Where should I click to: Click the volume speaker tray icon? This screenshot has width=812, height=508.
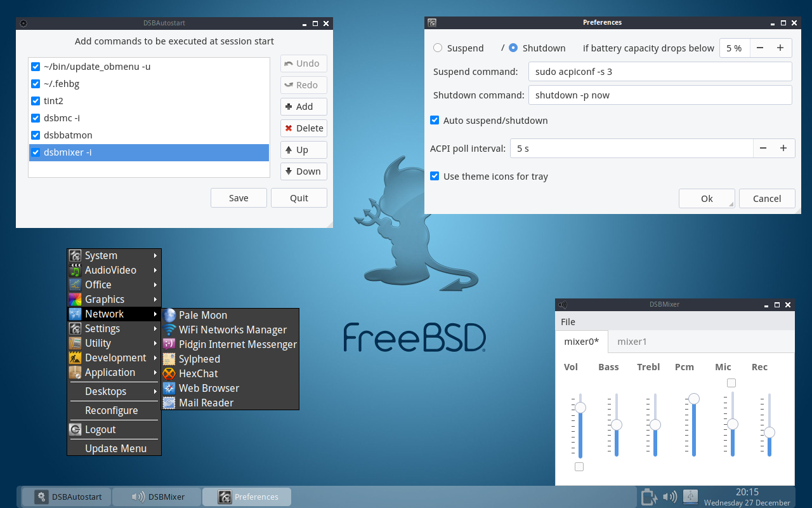(669, 497)
